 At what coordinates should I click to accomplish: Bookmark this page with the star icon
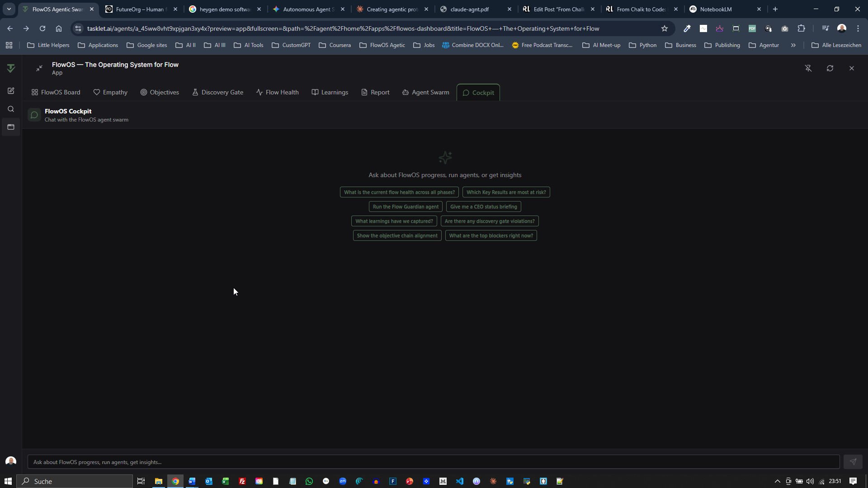(x=664, y=28)
